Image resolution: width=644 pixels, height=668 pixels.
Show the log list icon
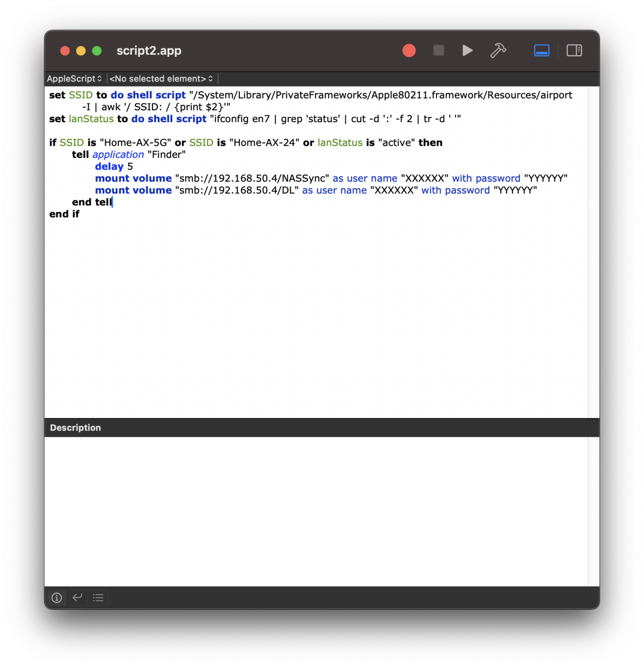point(98,598)
